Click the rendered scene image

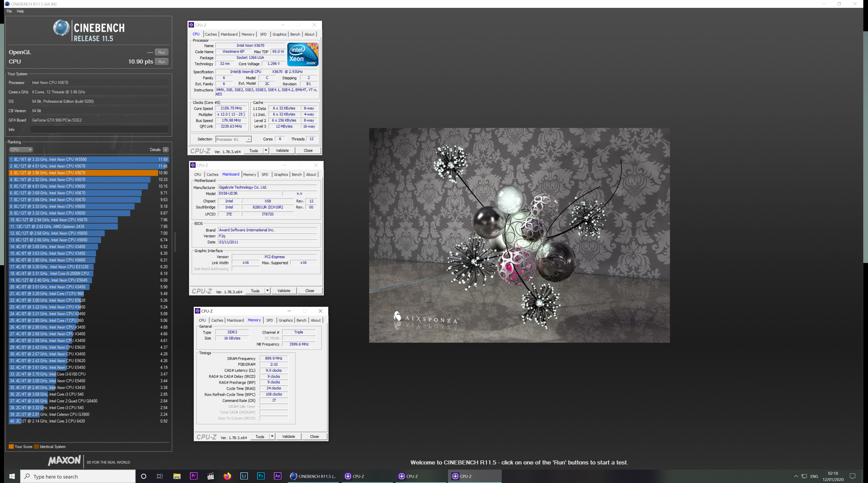coord(519,235)
